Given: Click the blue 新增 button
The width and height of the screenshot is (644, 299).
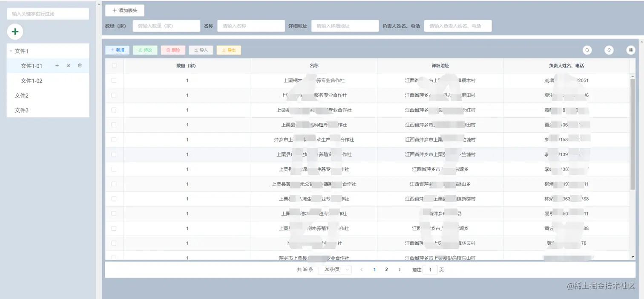Looking at the screenshot, I should point(117,50).
